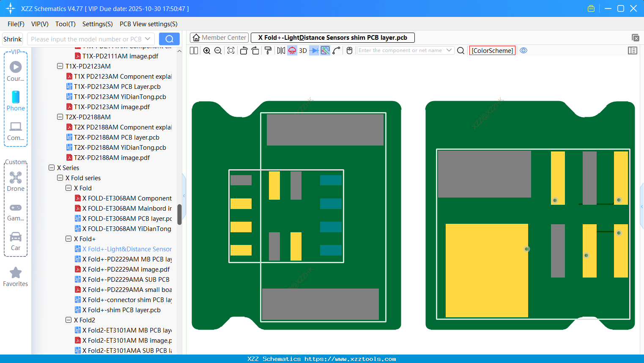Open the ColorScheme selector

tap(492, 50)
